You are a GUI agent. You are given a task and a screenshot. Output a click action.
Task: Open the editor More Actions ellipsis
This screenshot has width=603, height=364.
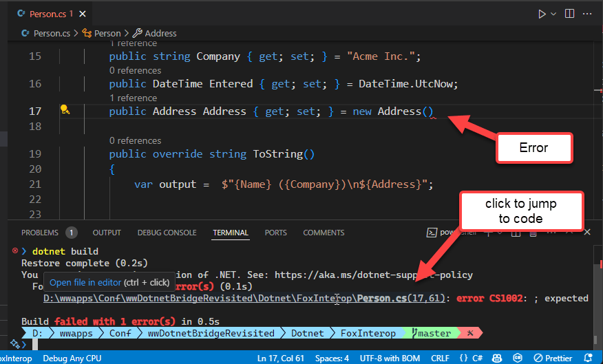(x=589, y=13)
